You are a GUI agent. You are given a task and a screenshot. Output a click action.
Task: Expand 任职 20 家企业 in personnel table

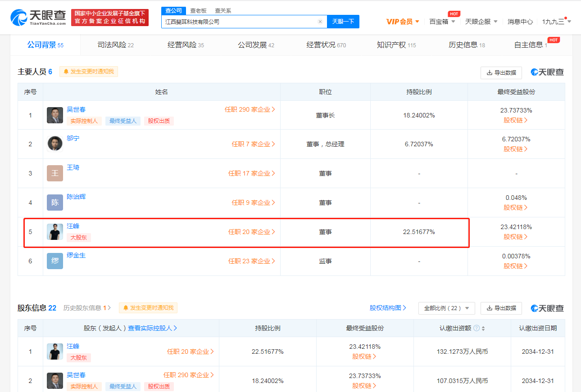pos(252,232)
